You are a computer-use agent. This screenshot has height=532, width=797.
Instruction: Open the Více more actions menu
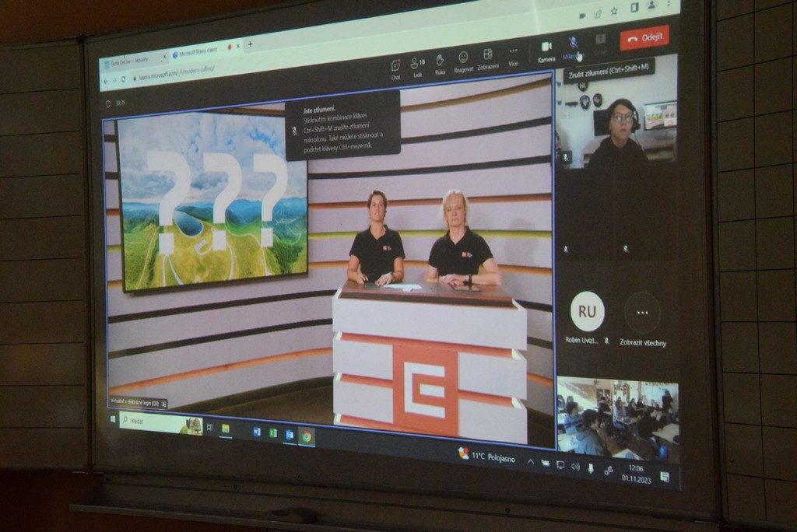coord(514,56)
